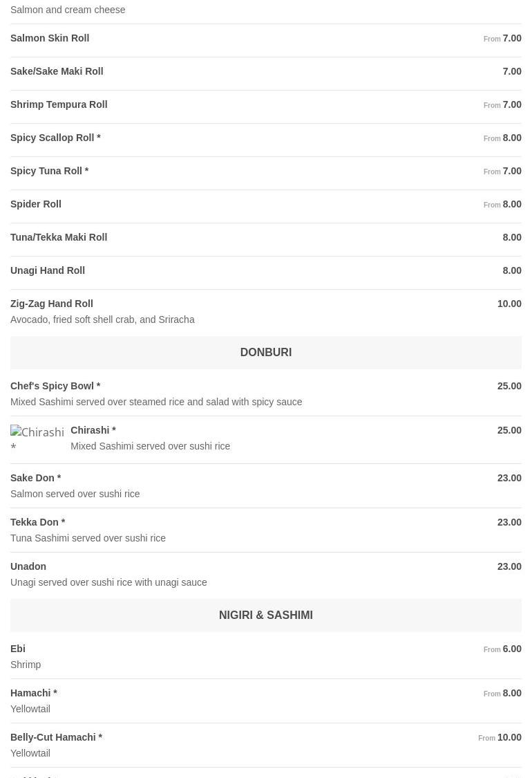Select the Ebi shrimp nigiri
Image resolution: width=532 pixels, height=778 pixels.
click(266, 657)
